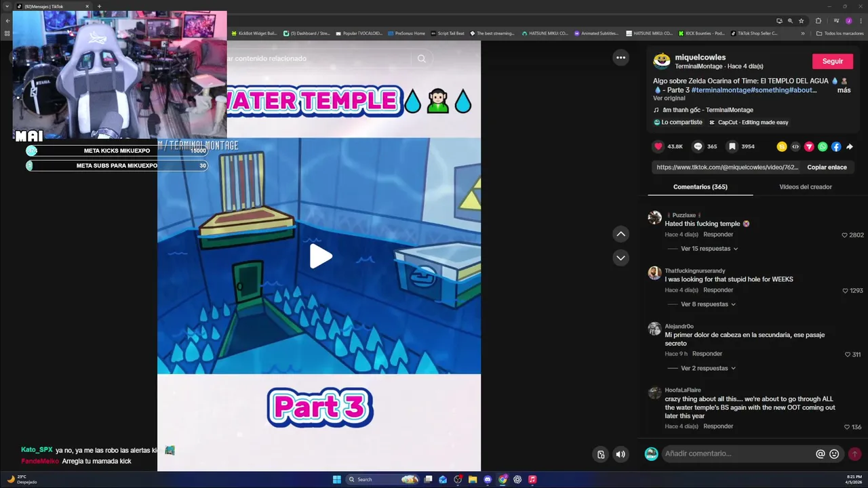Save video with bookmark icon
Image resolution: width=868 pixels, height=488 pixels.
(x=732, y=146)
